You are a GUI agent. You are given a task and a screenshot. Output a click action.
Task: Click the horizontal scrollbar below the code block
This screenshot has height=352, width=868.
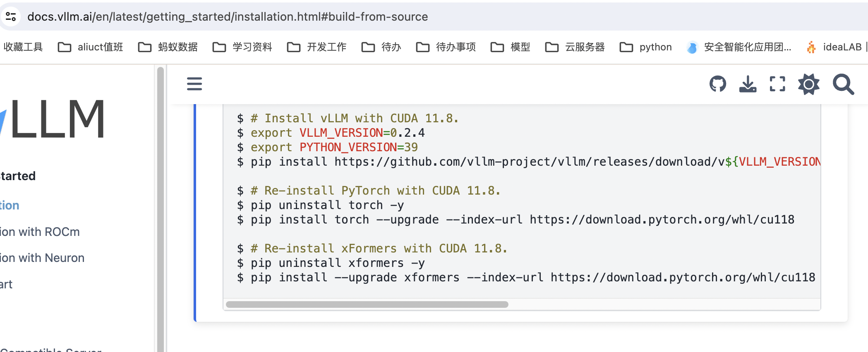367,304
